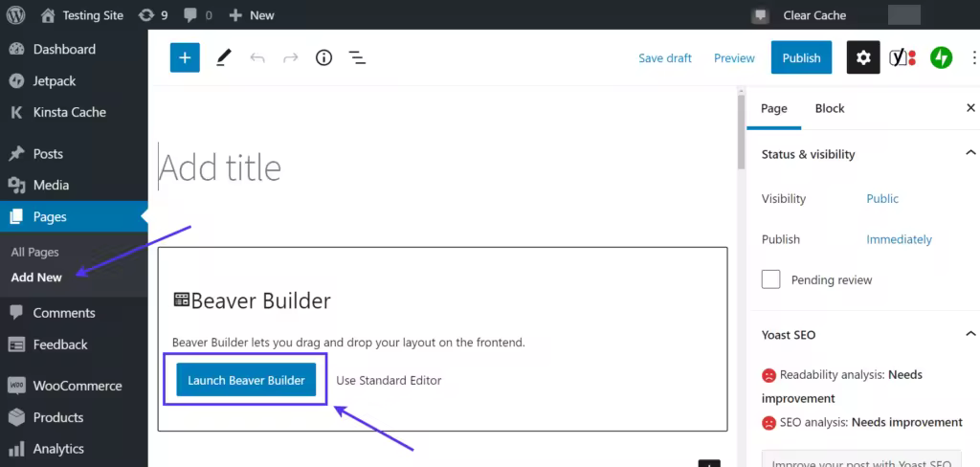This screenshot has height=467, width=980.
Task: Click the Publish button
Action: [x=801, y=57]
